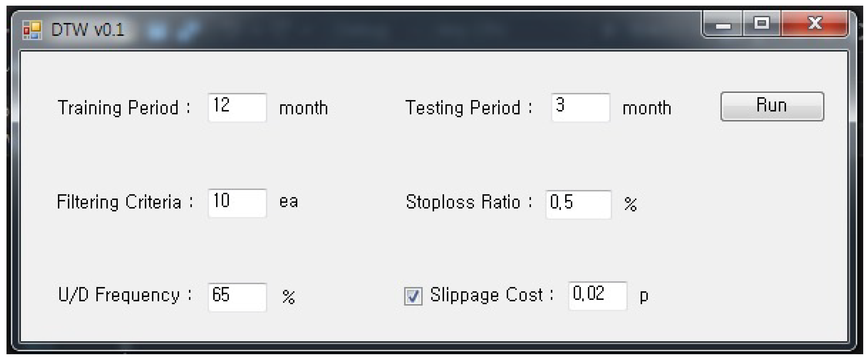Close the DTW v0.1 window
The width and height of the screenshot is (868, 361).
[x=815, y=24]
